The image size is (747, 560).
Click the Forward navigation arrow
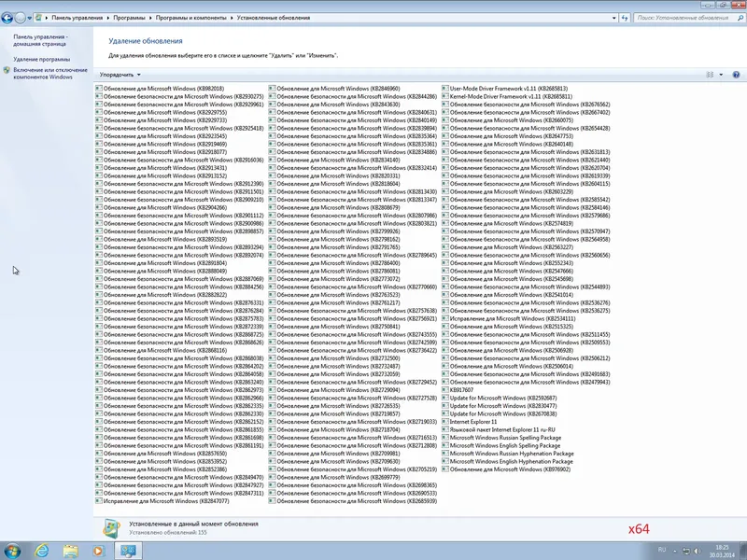coord(20,18)
